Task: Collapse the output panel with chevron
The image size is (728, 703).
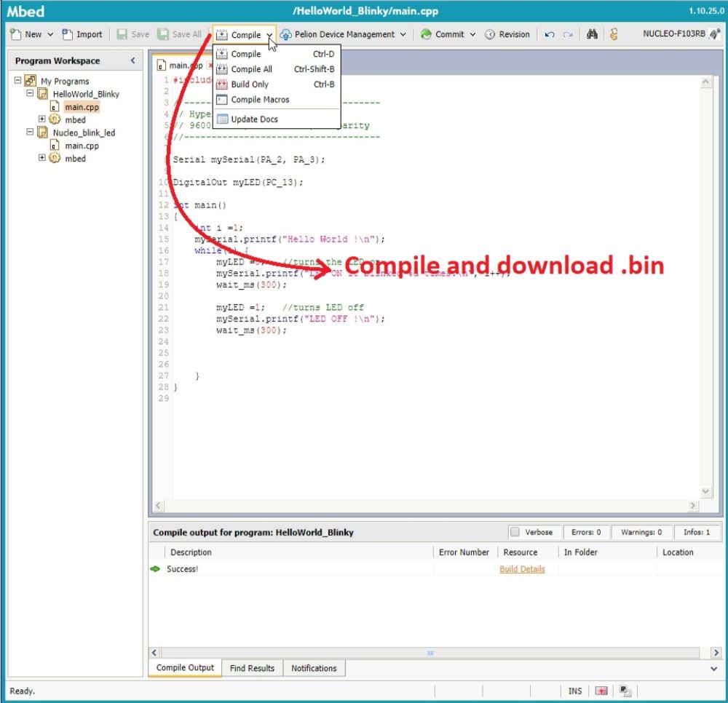Action: click(x=713, y=669)
